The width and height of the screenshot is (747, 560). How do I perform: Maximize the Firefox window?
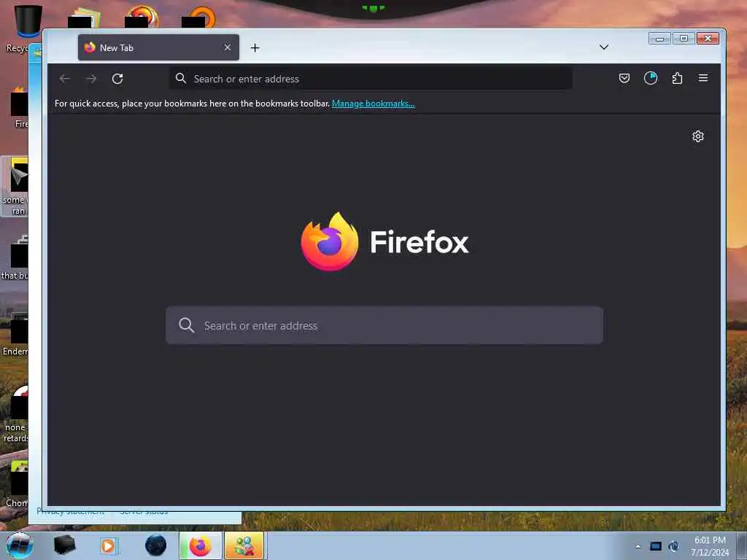tap(684, 38)
